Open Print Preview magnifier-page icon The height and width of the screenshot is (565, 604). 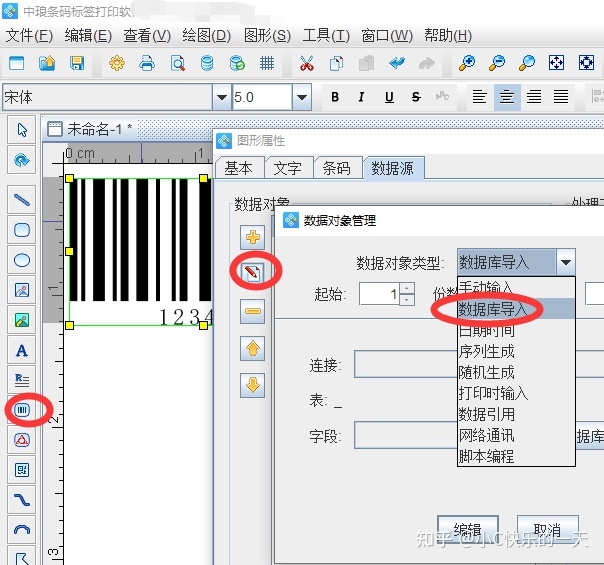177,63
